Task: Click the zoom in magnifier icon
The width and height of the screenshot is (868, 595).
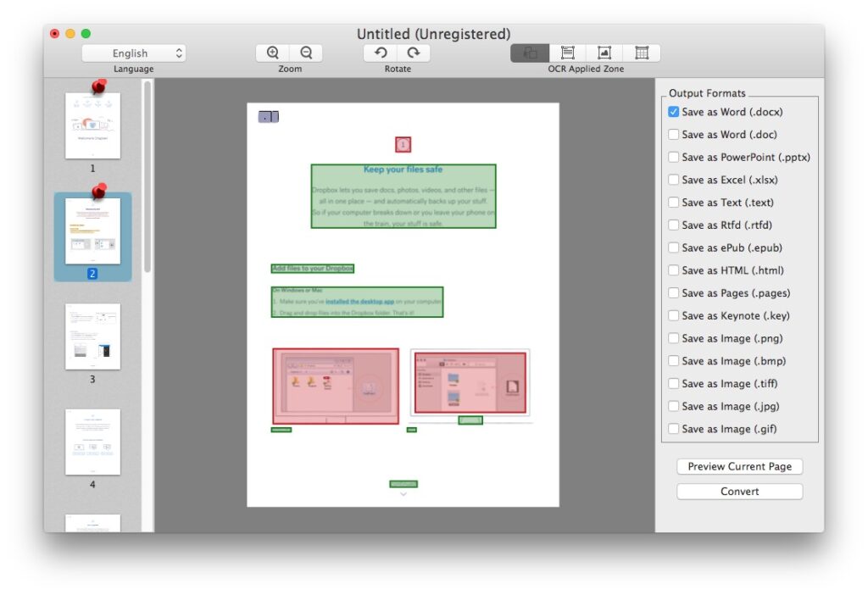Action: (273, 53)
